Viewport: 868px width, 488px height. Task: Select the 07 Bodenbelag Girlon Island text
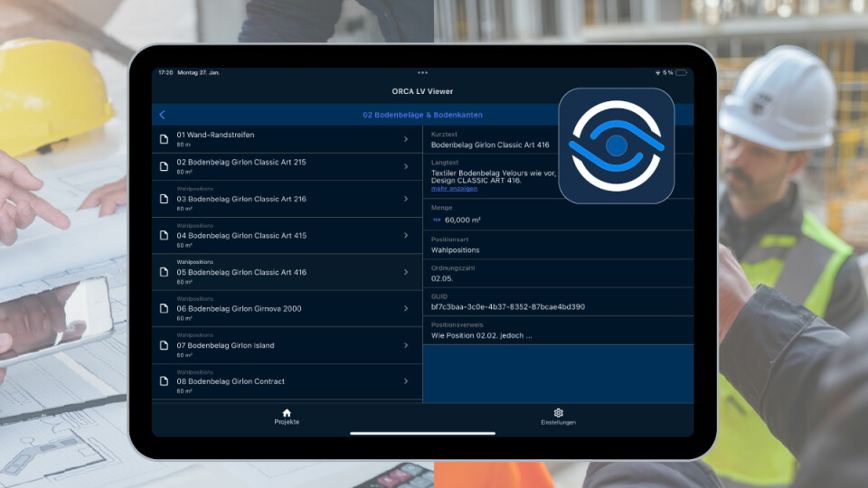point(225,345)
